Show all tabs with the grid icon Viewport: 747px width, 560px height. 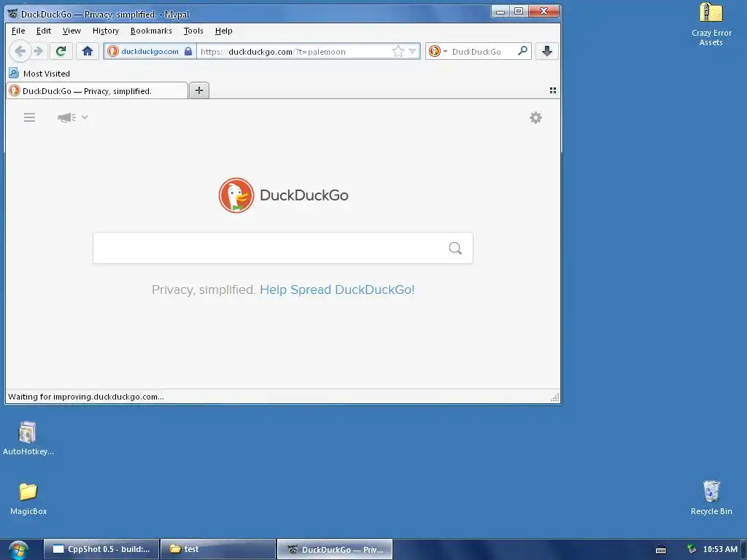tap(553, 90)
